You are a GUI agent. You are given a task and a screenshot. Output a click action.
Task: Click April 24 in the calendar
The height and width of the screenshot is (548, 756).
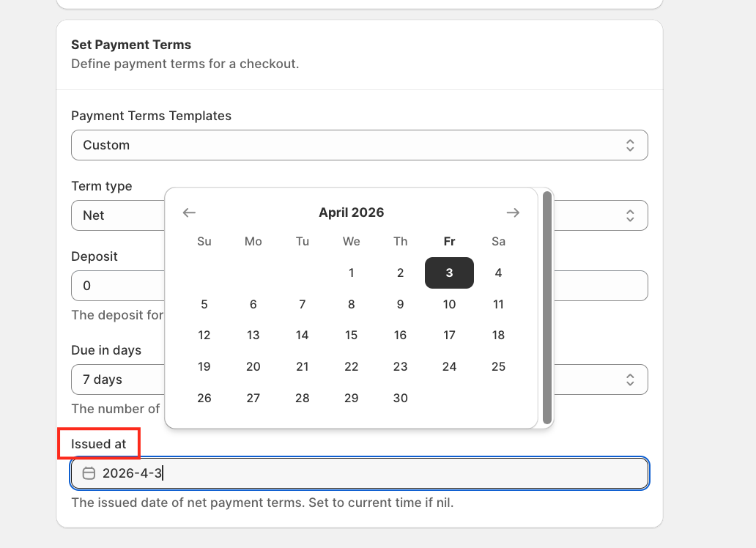pos(449,366)
